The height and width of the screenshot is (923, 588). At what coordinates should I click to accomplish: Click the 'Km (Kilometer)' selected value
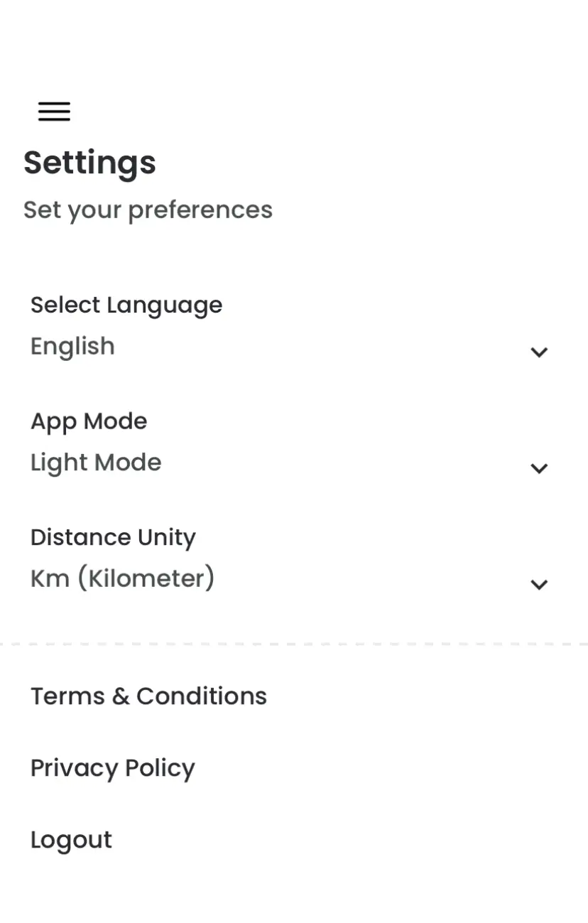point(122,578)
